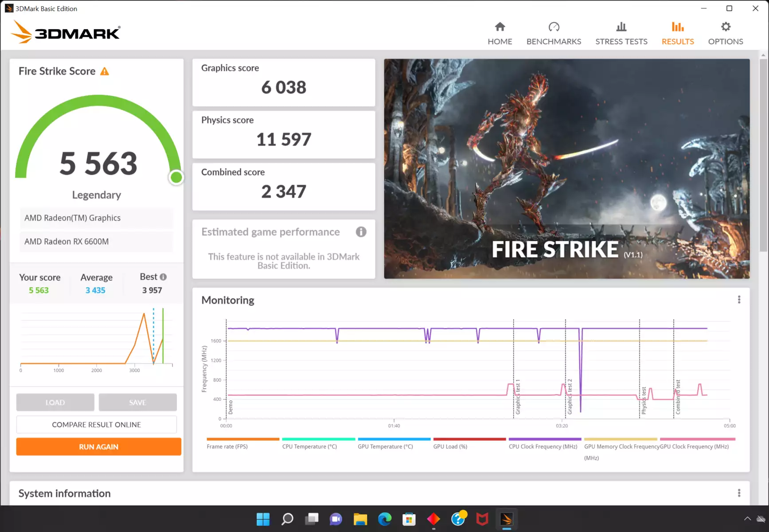Open System information three-dot menu
The image size is (769, 532).
point(739,493)
